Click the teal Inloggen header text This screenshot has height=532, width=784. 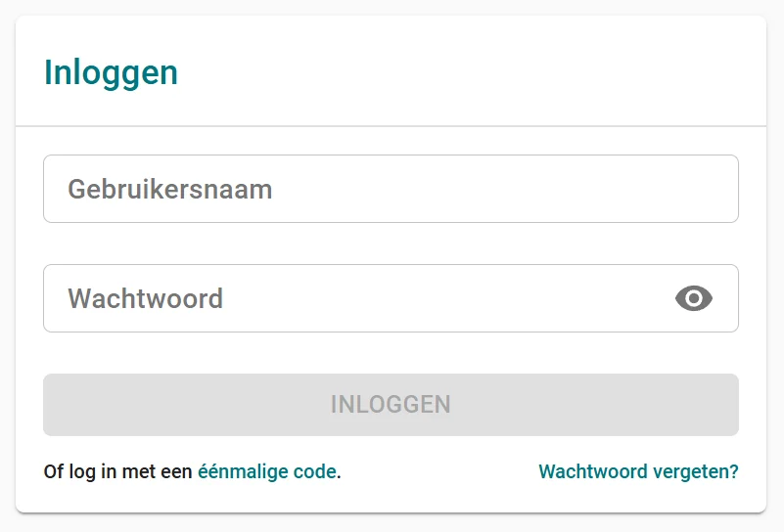coord(112,72)
